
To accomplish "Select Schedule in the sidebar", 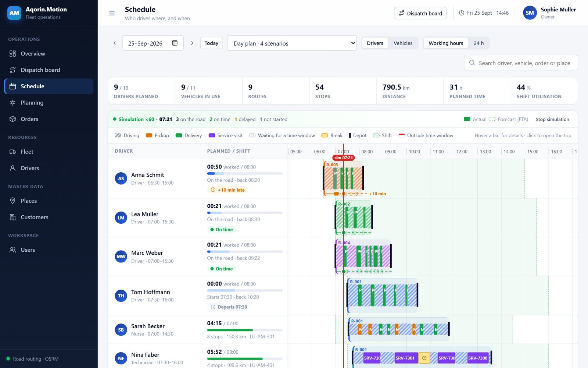I will [x=49, y=86].
